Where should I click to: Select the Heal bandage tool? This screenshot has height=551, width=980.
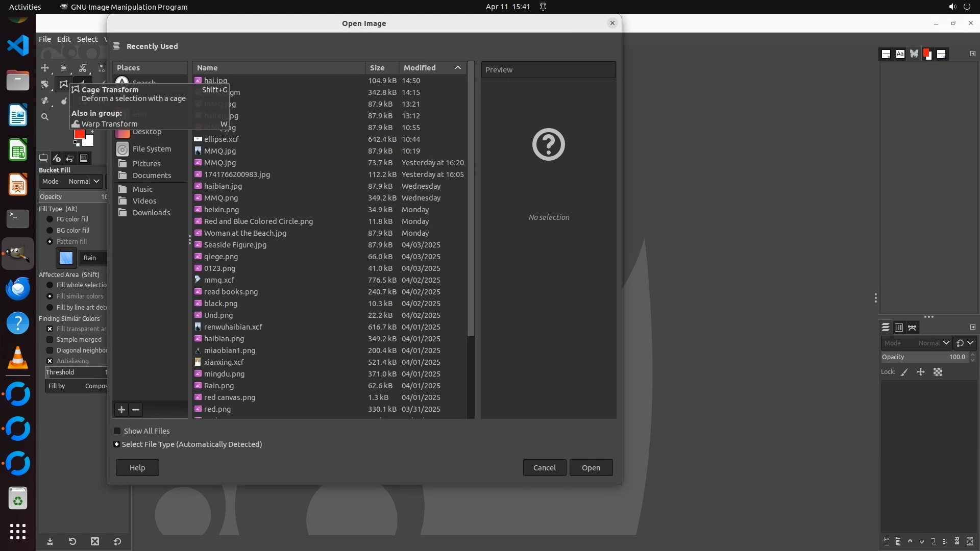[45, 101]
